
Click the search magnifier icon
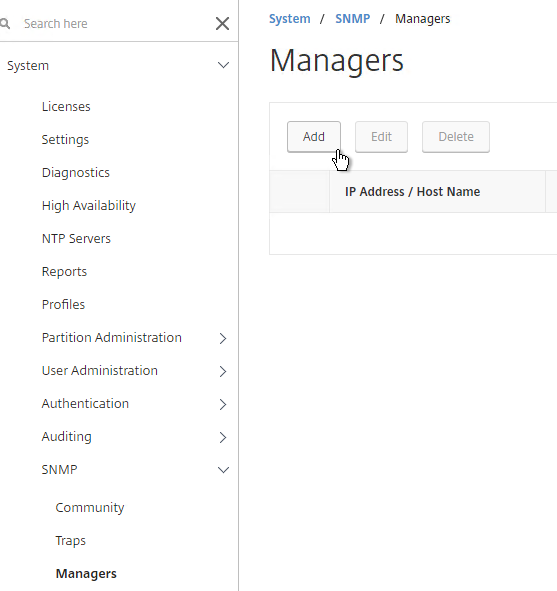5,23
